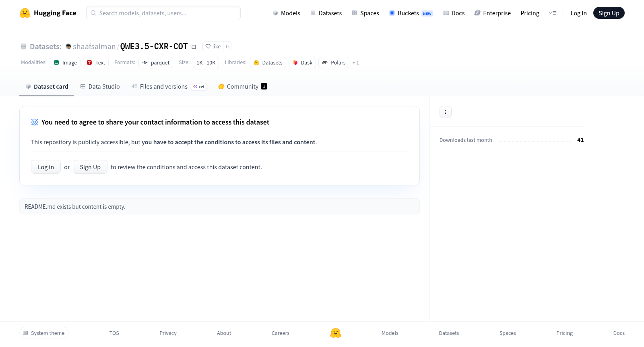Like this dataset

coord(213,46)
